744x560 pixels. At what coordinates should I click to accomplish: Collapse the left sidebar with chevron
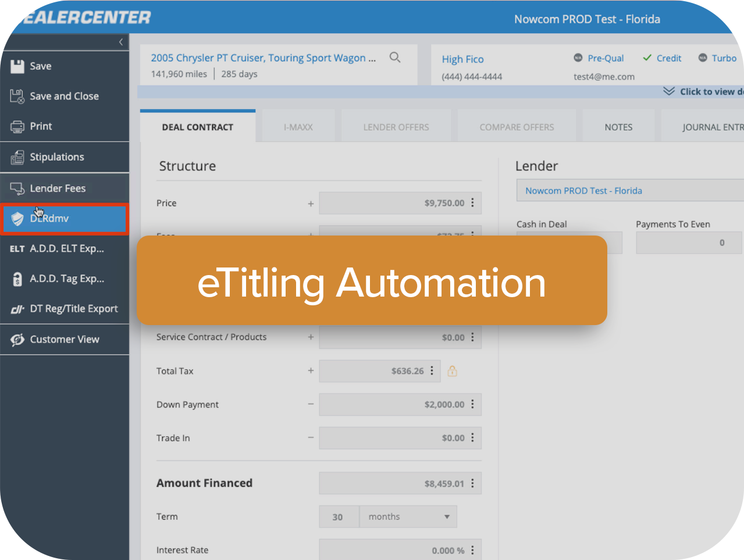pos(120,42)
